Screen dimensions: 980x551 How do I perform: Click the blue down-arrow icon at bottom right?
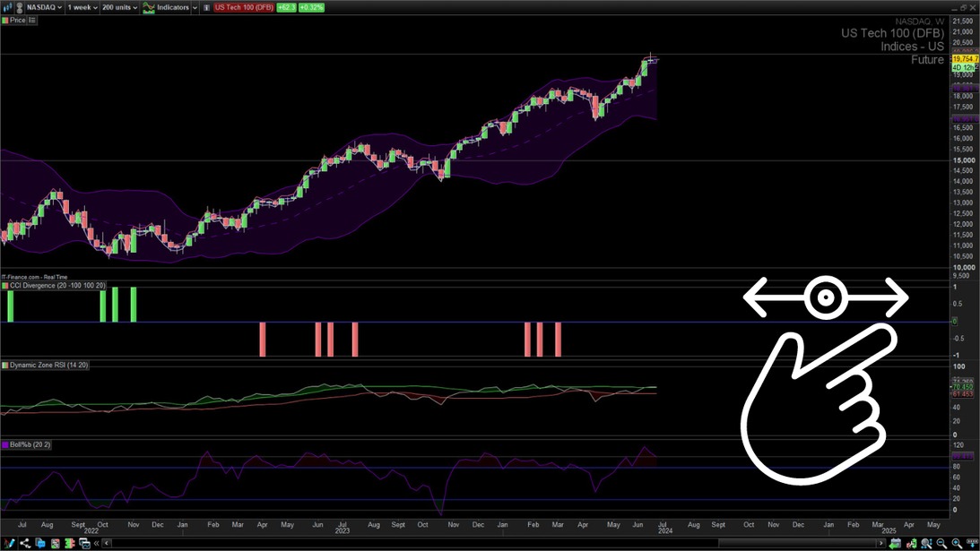pos(972,544)
